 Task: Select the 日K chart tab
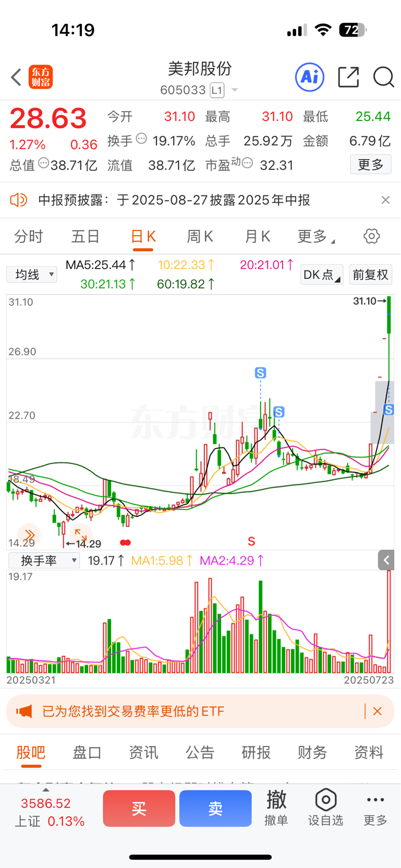[143, 236]
